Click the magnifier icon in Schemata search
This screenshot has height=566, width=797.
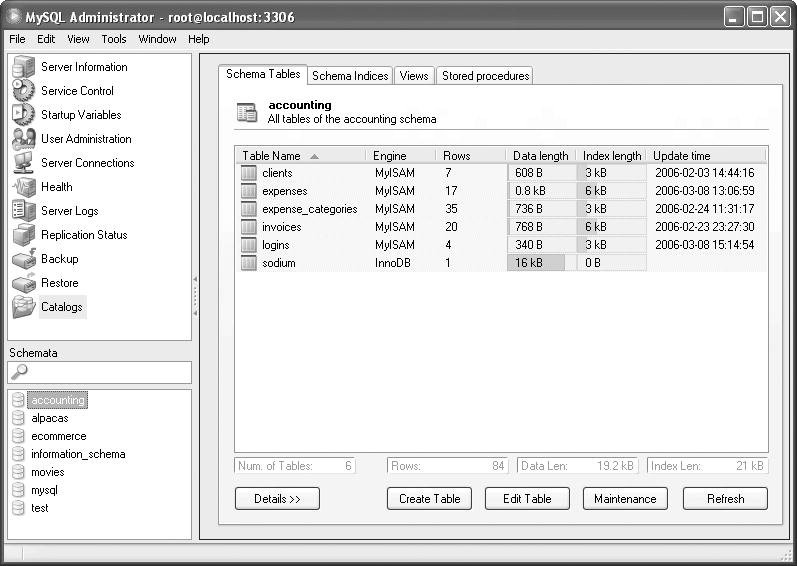(19, 372)
